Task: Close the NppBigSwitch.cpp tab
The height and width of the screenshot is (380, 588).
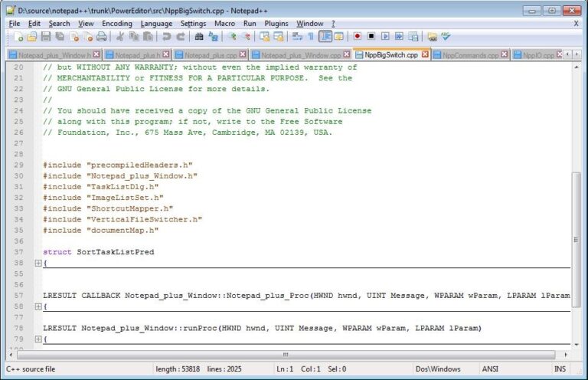Action: coord(425,54)
